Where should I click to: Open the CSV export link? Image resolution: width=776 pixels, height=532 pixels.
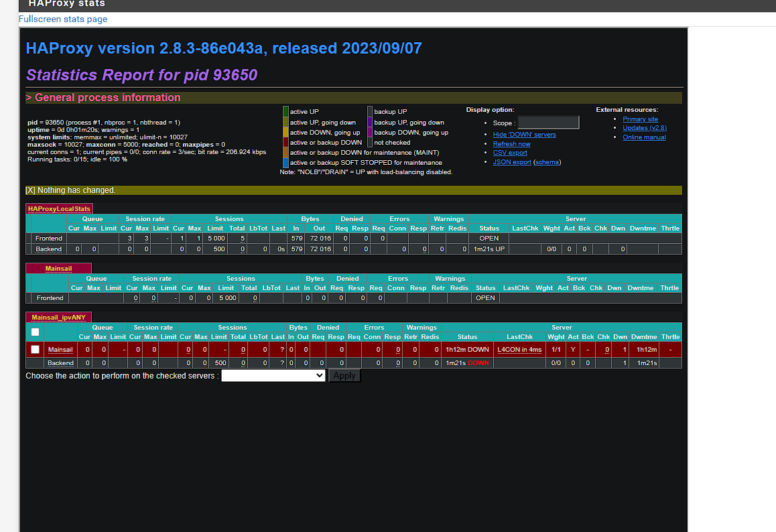tap(510, 153)
